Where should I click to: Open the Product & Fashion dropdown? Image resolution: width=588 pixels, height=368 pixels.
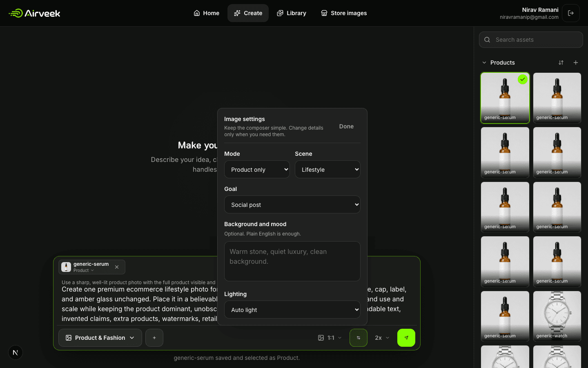(100, 338)
